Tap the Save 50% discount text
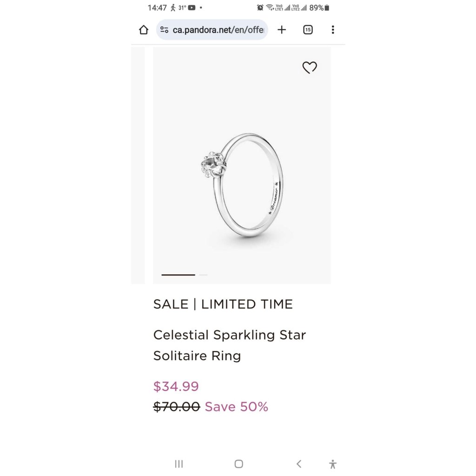The width and height of the screenshot is (476, 476). pos(237,407)
